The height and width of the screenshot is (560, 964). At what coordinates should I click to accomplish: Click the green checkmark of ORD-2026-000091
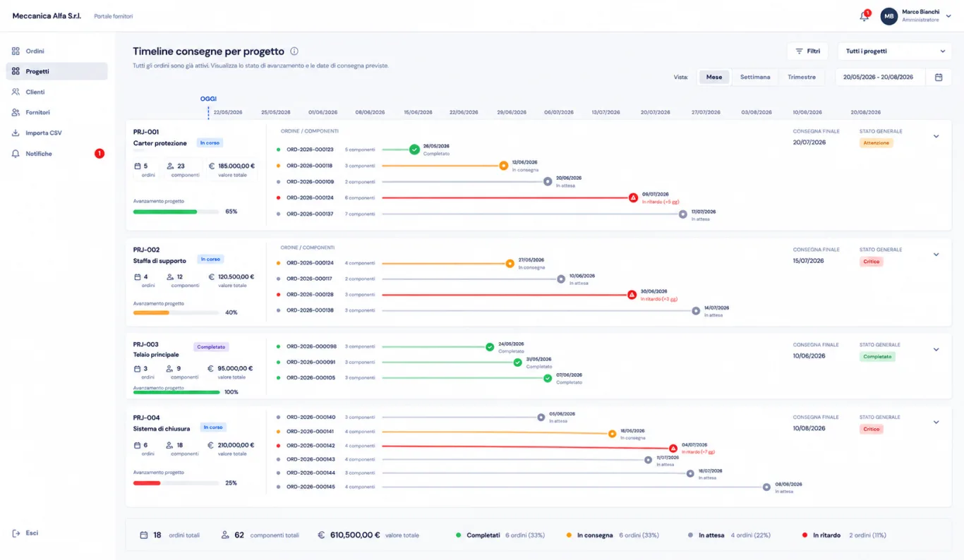pyautogui.click(x=517, y=363)
